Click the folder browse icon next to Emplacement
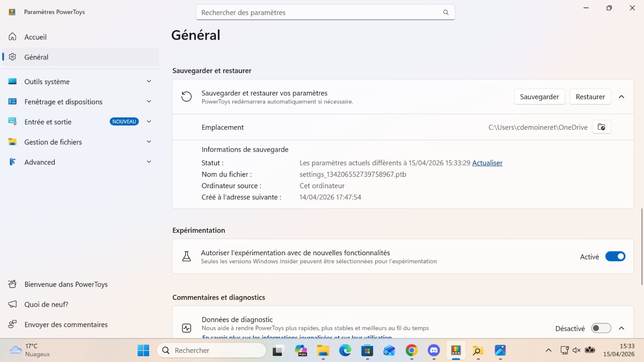644x362 pixels. 601,127
